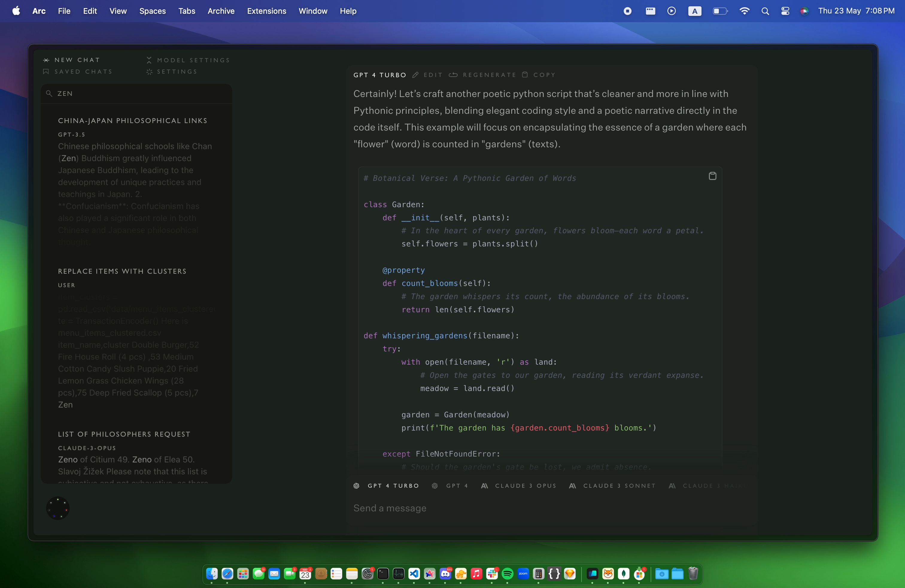Image resolution: width=905 pixels, height=588 pixels.
Task: Click the Settings gear icon
Action: [149, 72]
